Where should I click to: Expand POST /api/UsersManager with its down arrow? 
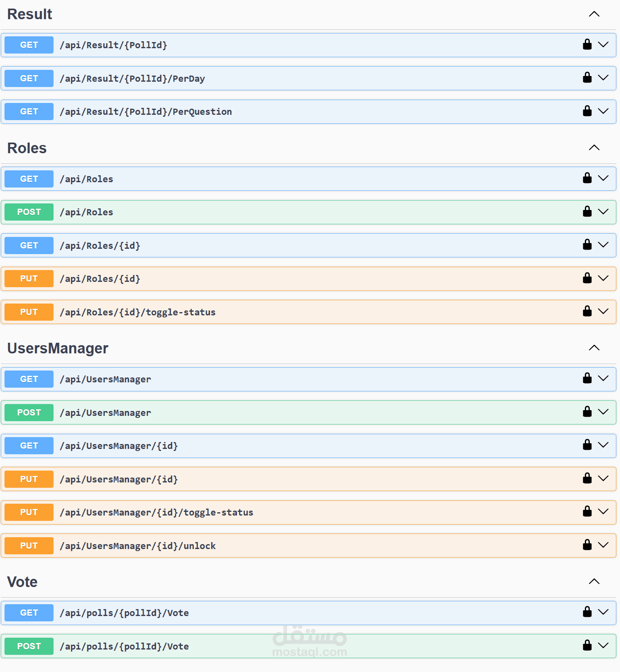click(603, 411)
